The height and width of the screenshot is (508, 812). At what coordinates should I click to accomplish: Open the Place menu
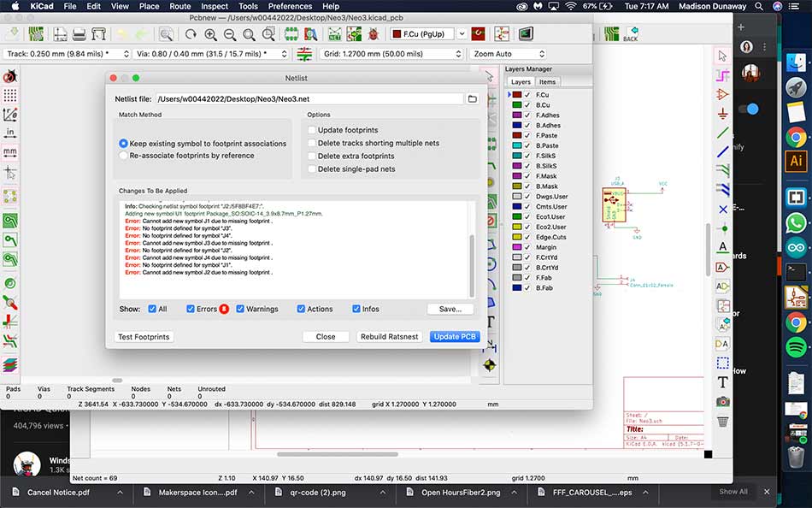[x=149, y=6]
